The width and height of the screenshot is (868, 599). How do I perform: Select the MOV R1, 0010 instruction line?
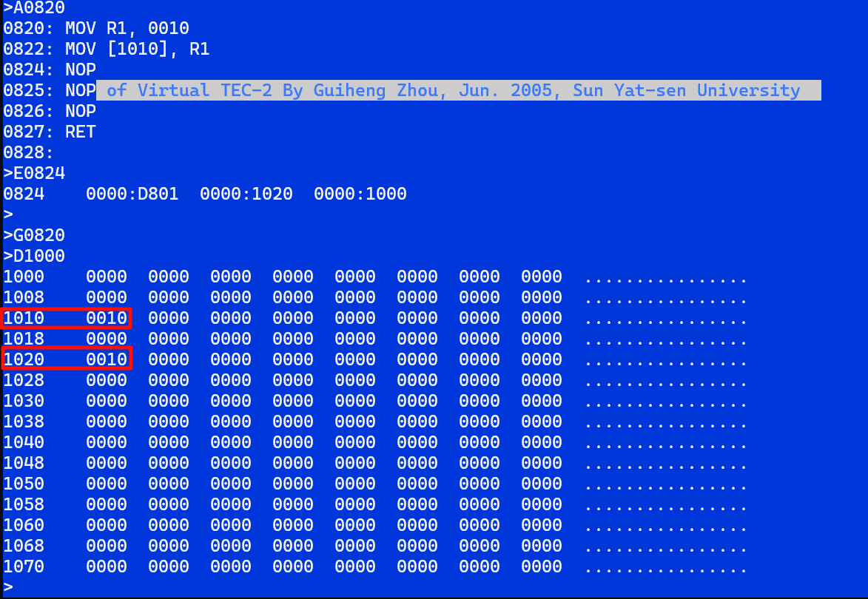point(96,29)
